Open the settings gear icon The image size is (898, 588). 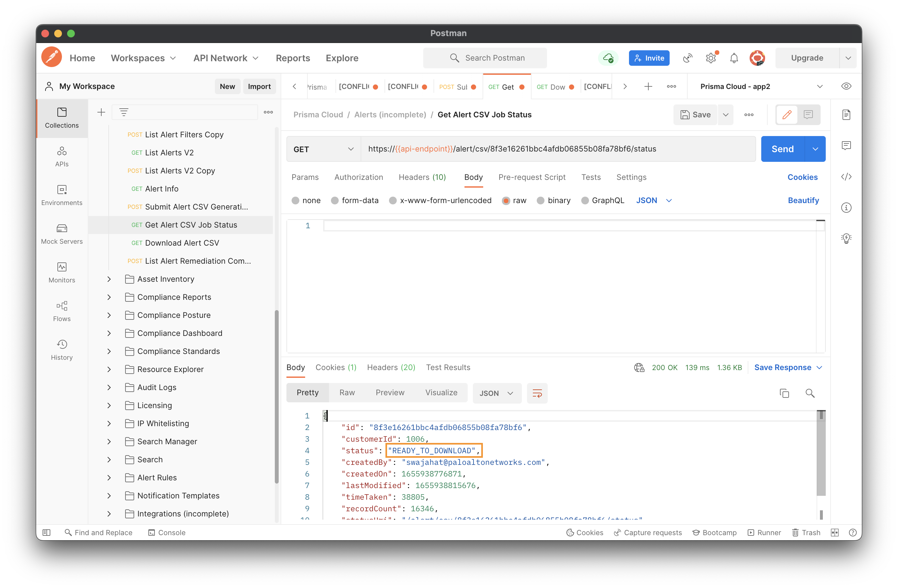tap(711, 58)
